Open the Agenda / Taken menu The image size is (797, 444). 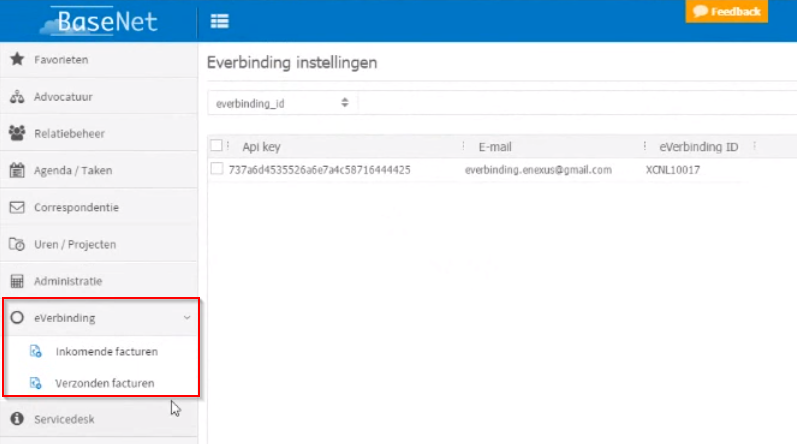click(x=99, y=170)
